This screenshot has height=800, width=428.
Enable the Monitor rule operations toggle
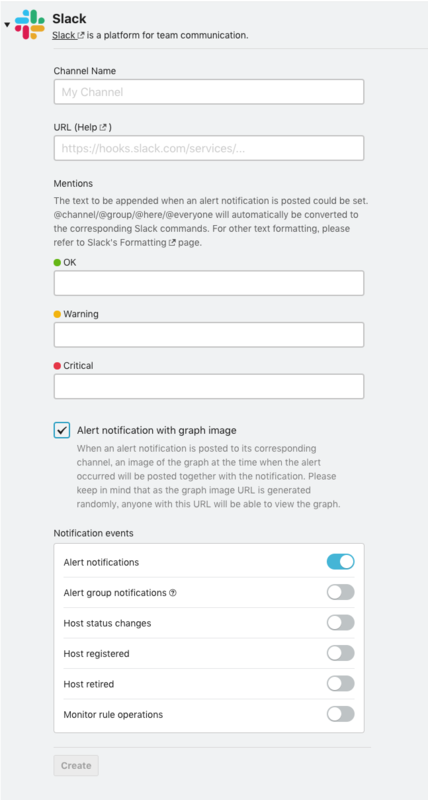[340, 714]
